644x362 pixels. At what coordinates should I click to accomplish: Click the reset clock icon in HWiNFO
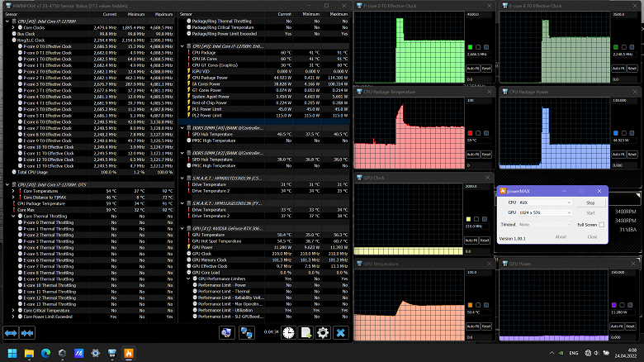pyautogui.click(x=288, y=332)
